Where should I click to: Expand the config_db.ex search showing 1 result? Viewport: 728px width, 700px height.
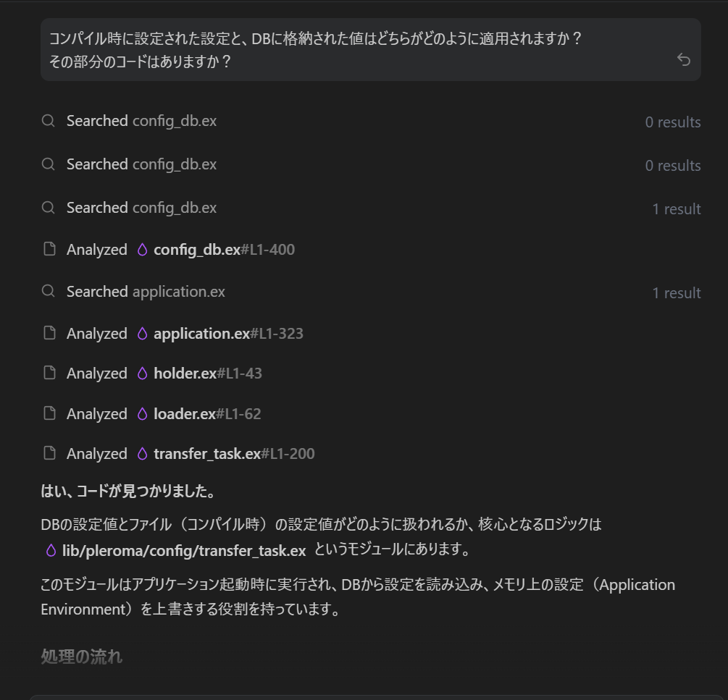[141, 208]
